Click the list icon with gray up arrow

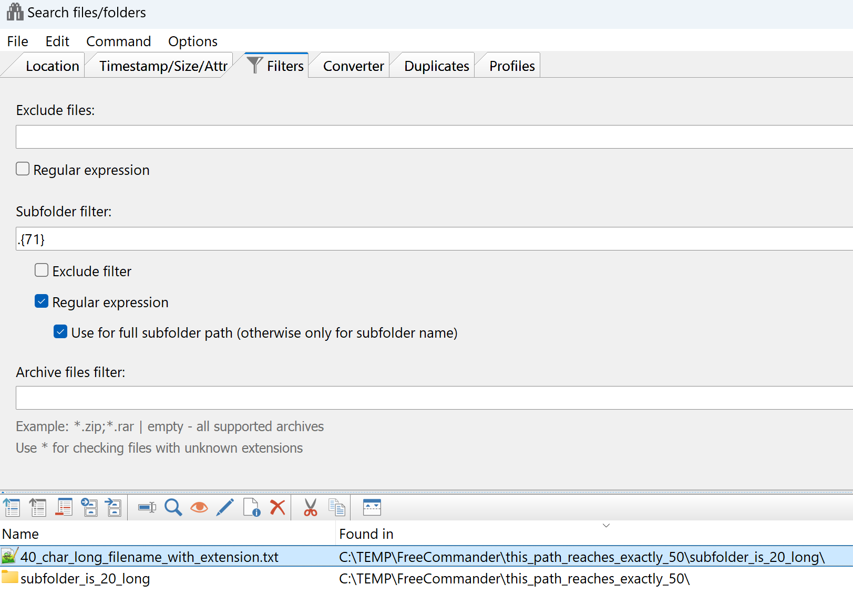[x=37, y=508]
